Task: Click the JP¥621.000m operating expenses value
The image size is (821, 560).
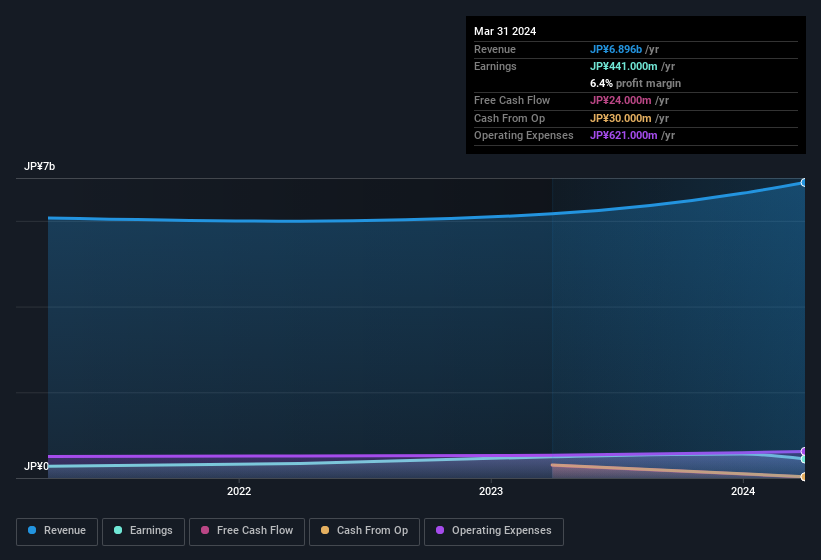Action: [x=624, y=136]
